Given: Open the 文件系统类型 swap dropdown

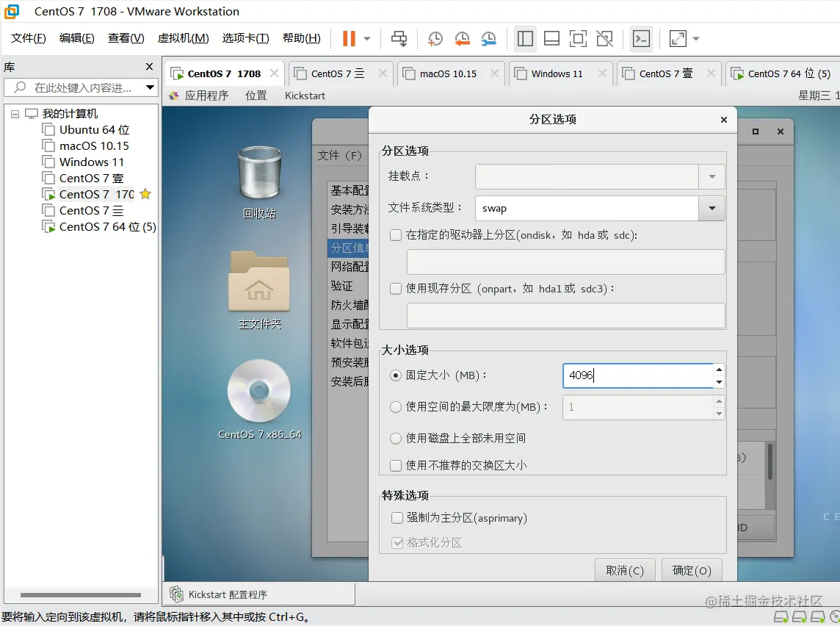Looking at the screenshot, I should click(712, 209).
